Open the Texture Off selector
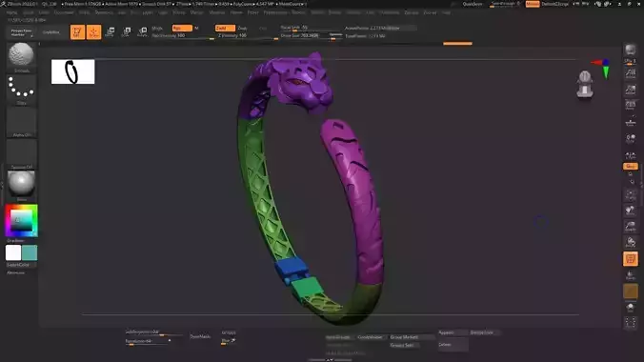 click(21, 152)
